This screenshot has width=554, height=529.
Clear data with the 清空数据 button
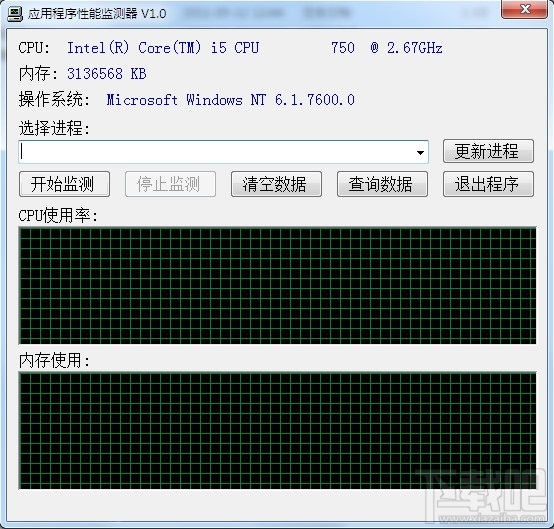276,184
